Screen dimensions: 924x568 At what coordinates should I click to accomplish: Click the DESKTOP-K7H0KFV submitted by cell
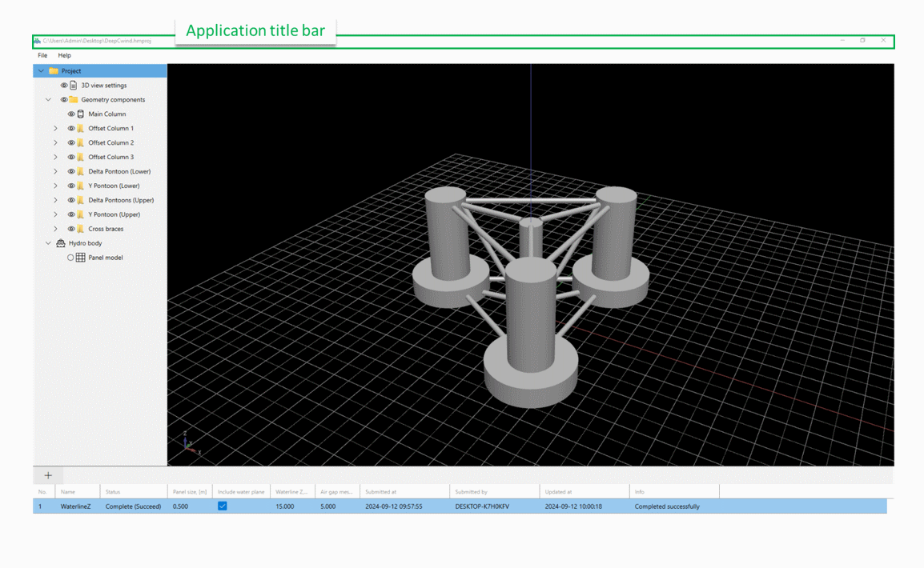click(482, 506)
